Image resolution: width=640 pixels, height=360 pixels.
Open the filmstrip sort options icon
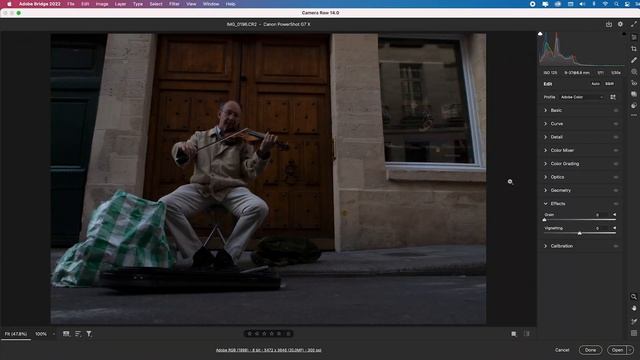point(78,334)
